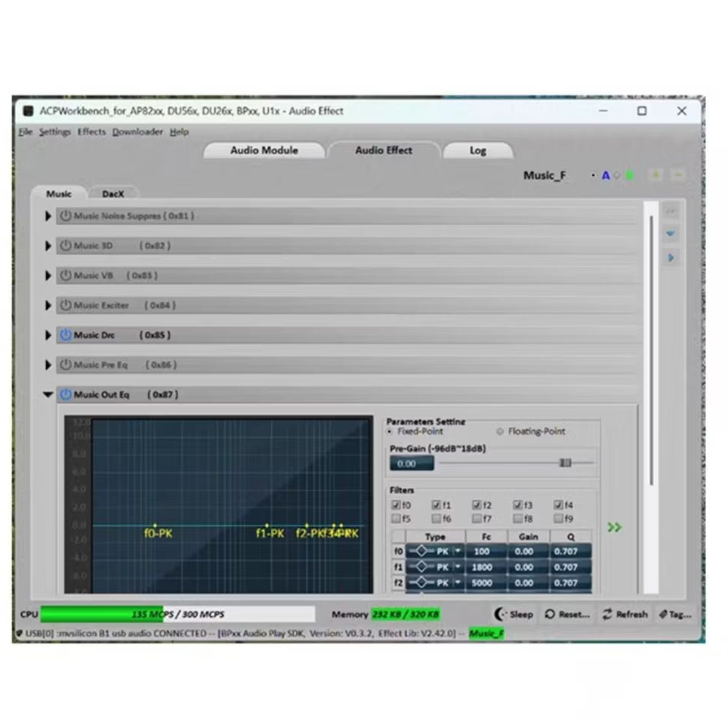This screenshot has width=728, height=728.
Task: Select the Floating-Point radio button
Action: [500, 431]
